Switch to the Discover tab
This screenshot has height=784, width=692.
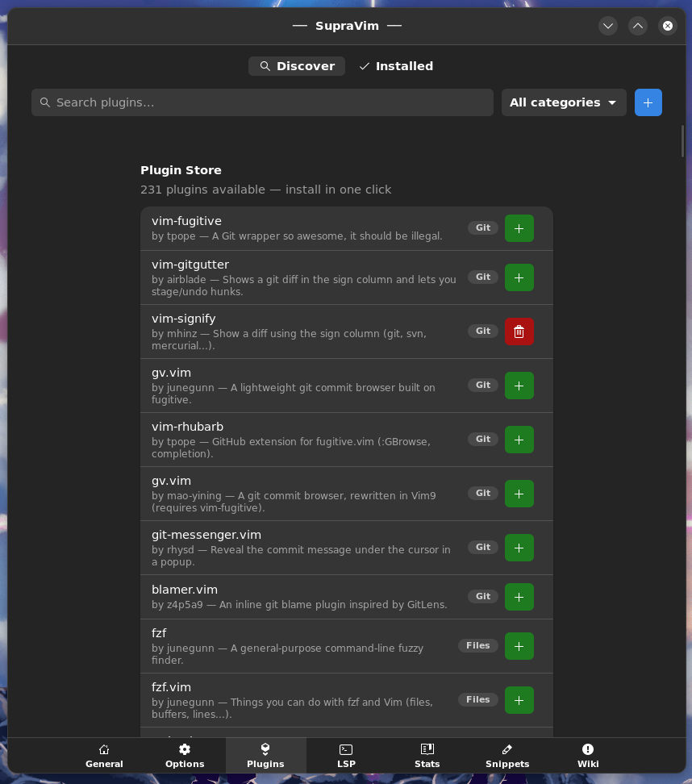[x=297, y=66]
